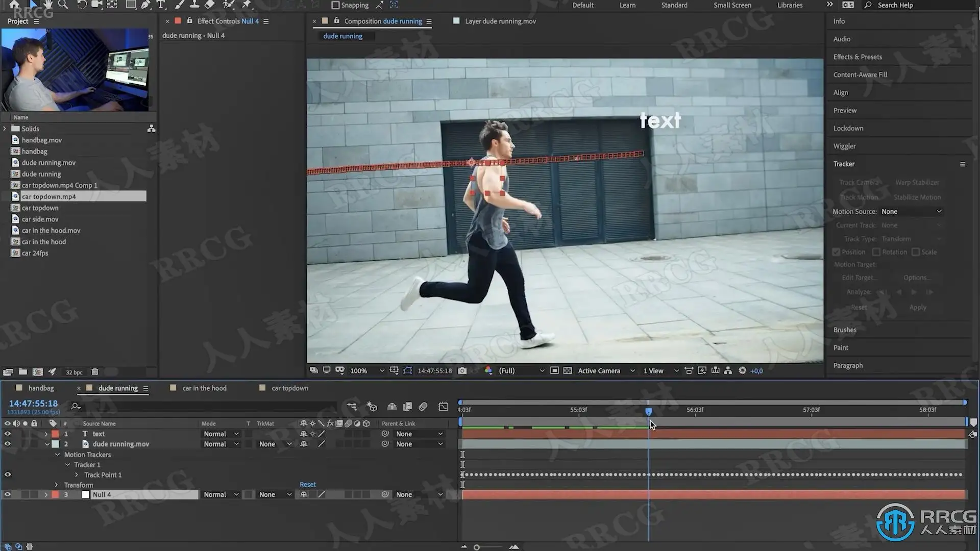The height and width of the screenshot is (551, 980).
Task: Select the Pen tool
Action: pos(146,5)
